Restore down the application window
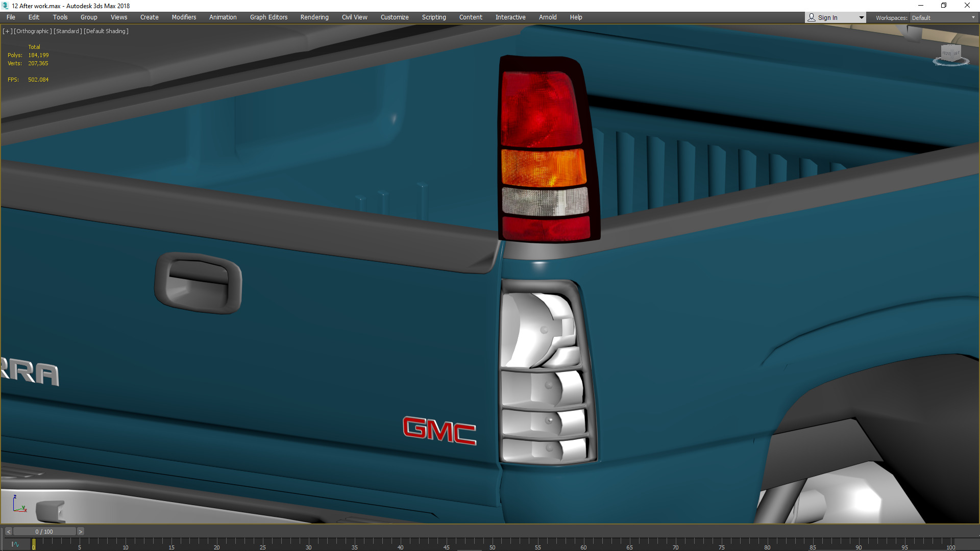The image size is (980, 551). [x=944, y=6]
